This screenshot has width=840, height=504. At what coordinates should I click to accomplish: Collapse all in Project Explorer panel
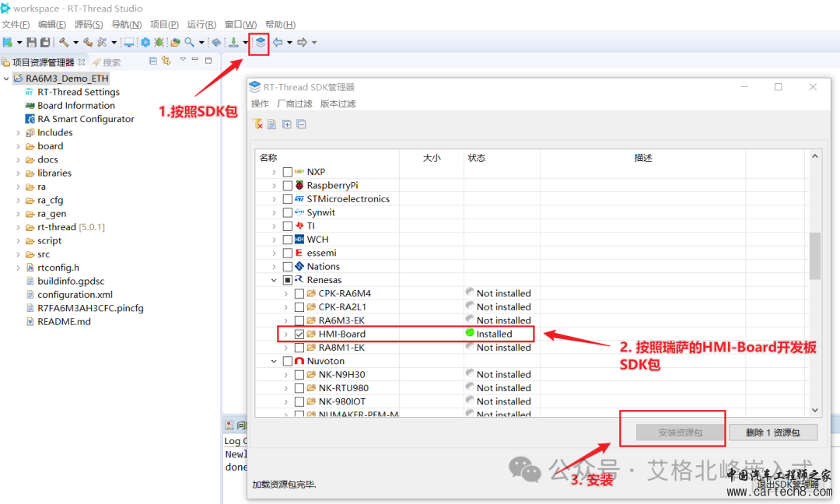click(x=152, y=61)
